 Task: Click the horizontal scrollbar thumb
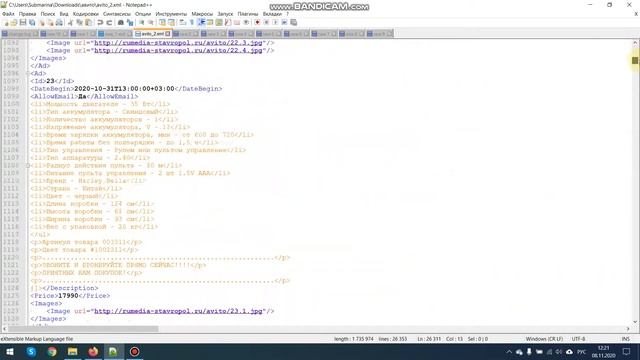(83, 329)
